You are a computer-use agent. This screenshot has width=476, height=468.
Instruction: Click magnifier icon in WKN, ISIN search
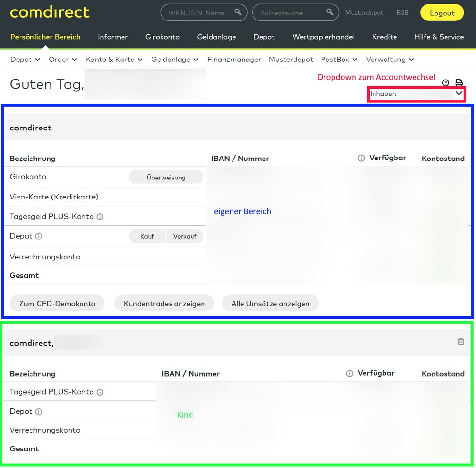(x=238, y=12)
